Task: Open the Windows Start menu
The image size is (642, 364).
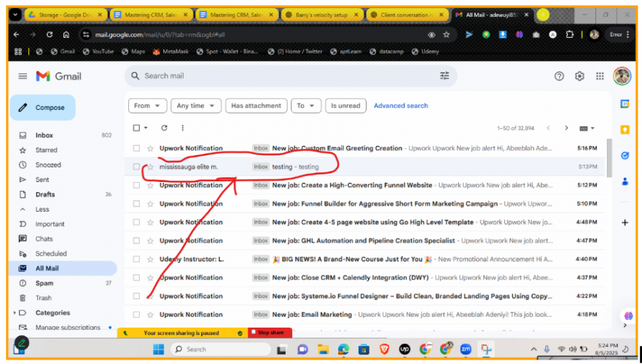Action: [x=158, y=349]
